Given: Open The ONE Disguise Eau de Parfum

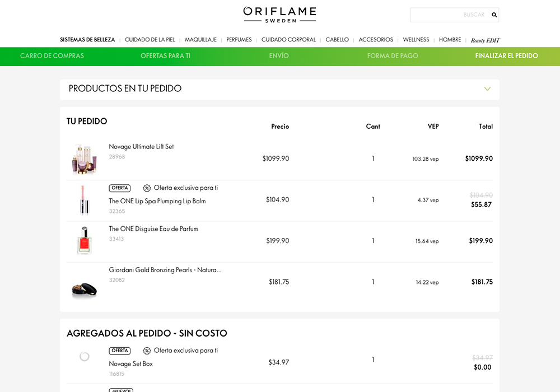Looking at the screenshot, I should tap(153, 229).
